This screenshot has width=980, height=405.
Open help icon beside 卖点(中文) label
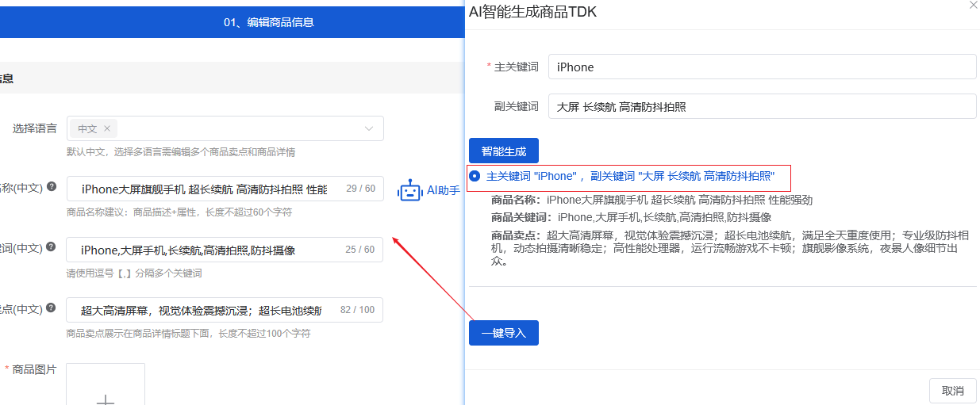pos(52,308)
